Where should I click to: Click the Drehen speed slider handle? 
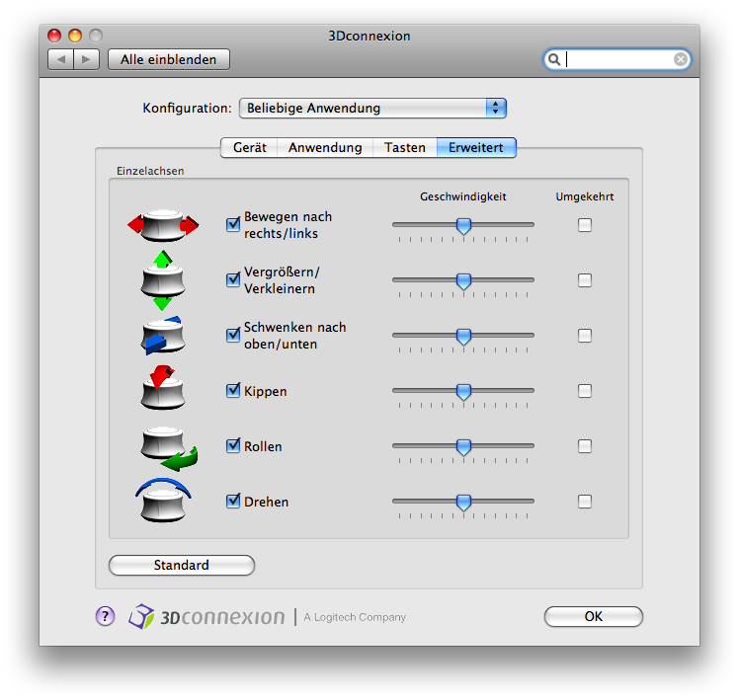tap(463, 503)
